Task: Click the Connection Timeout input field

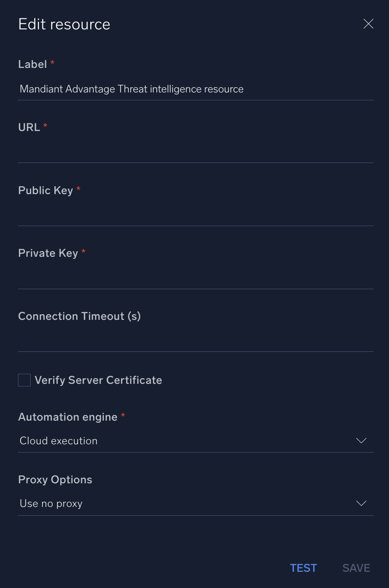Action: [x=195, y=341]
